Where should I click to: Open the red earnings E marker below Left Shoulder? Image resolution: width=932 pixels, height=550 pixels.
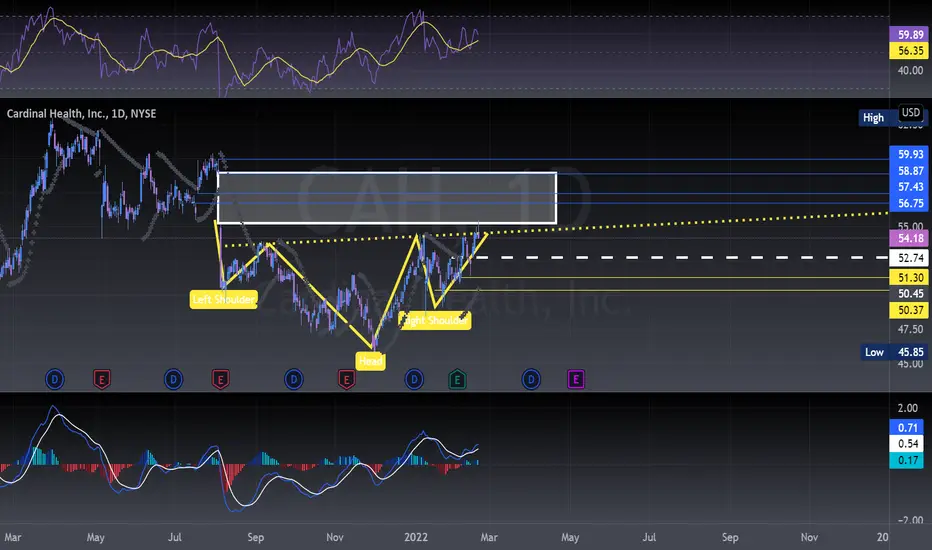(221, 379)
